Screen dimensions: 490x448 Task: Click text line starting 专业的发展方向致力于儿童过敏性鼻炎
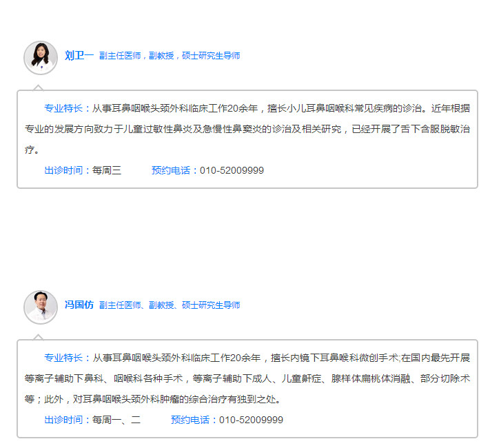click(247, 129)
